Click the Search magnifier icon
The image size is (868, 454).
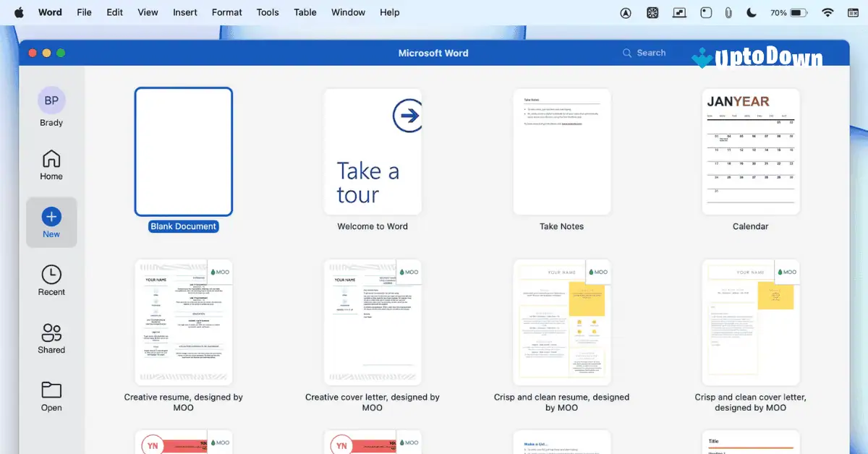pos(626,52)
